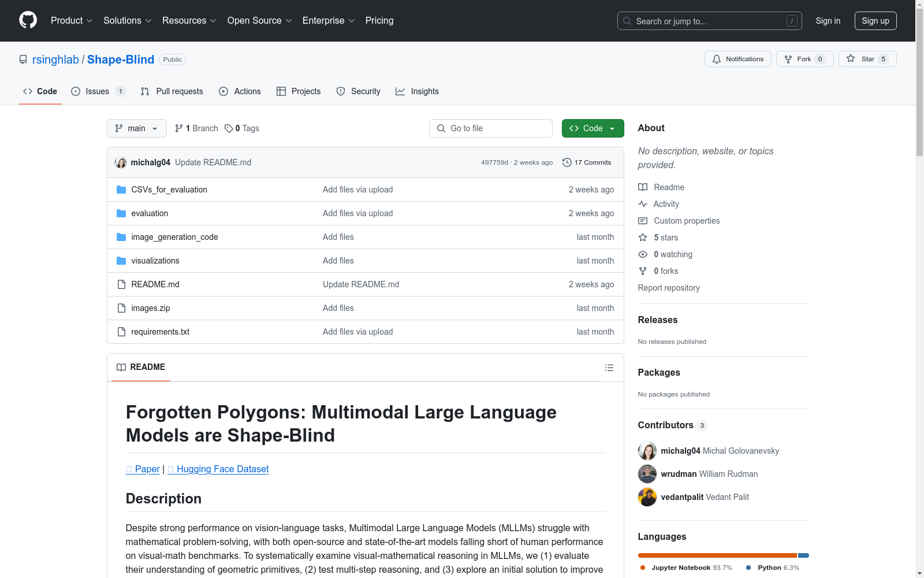Open the Hugging Face Dataset link
The width and height of the screenshot is (924, 578).
click(x=218, y=469)
